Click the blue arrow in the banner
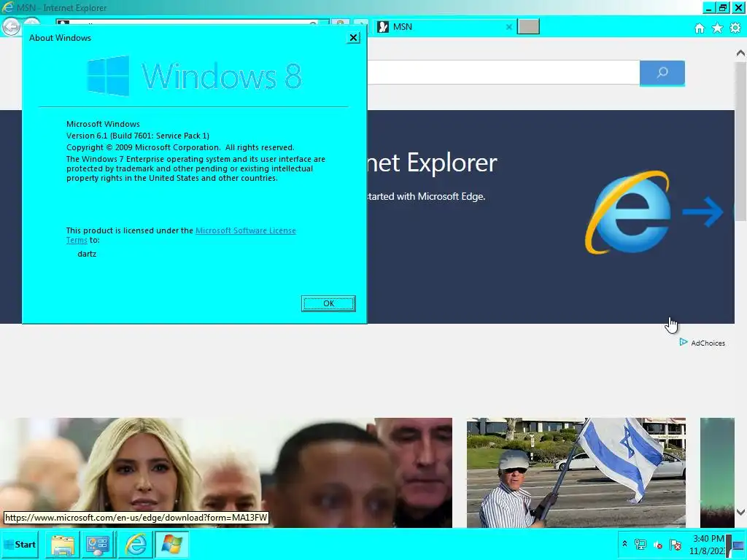This screenshot has height=560, width=747. [703, 211]
